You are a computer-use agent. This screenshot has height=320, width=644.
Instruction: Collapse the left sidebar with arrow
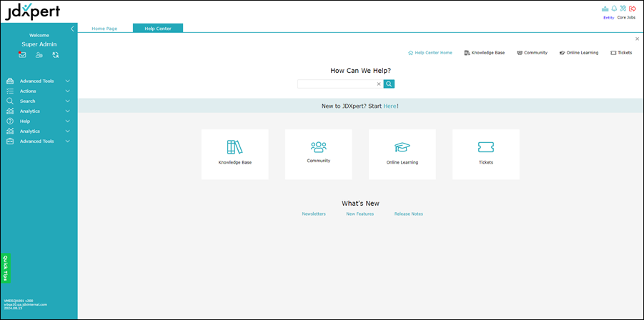72,29
